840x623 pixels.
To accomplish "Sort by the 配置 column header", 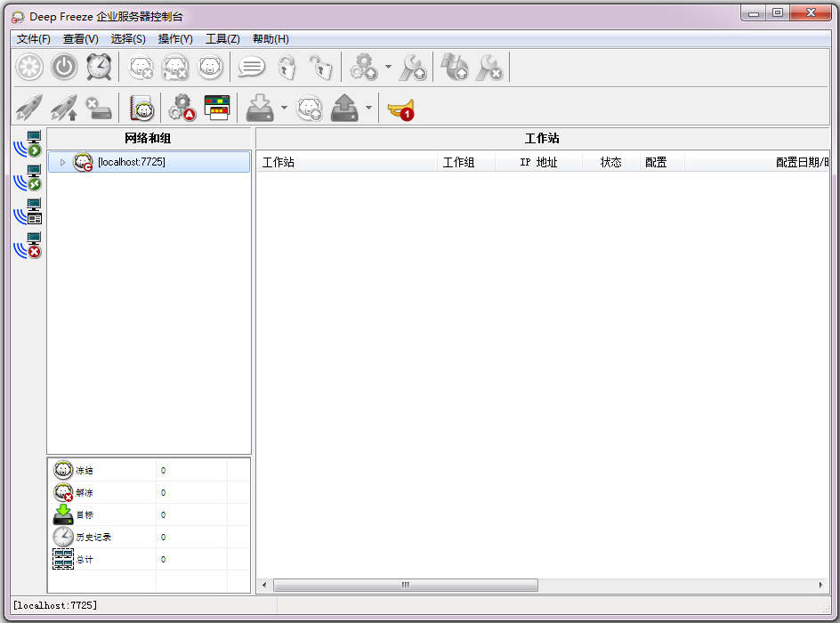I will tap(662, 162).
